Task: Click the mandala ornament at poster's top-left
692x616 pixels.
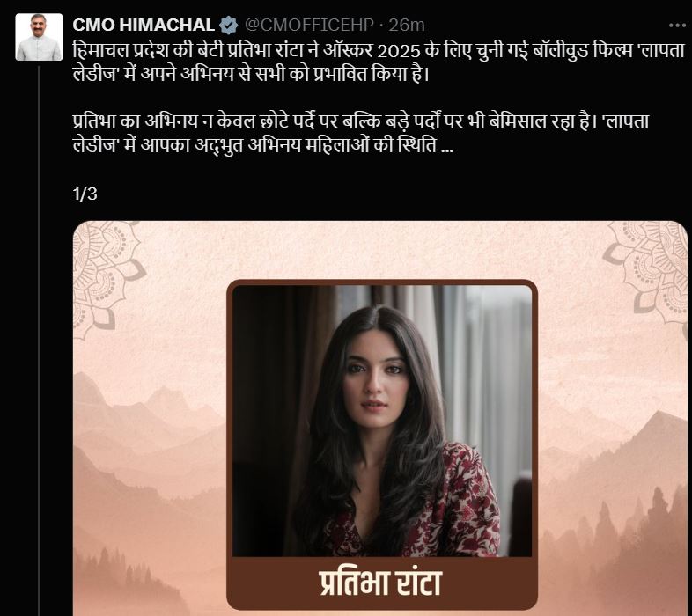Action: pyautogui.click(x=106, y=275)
